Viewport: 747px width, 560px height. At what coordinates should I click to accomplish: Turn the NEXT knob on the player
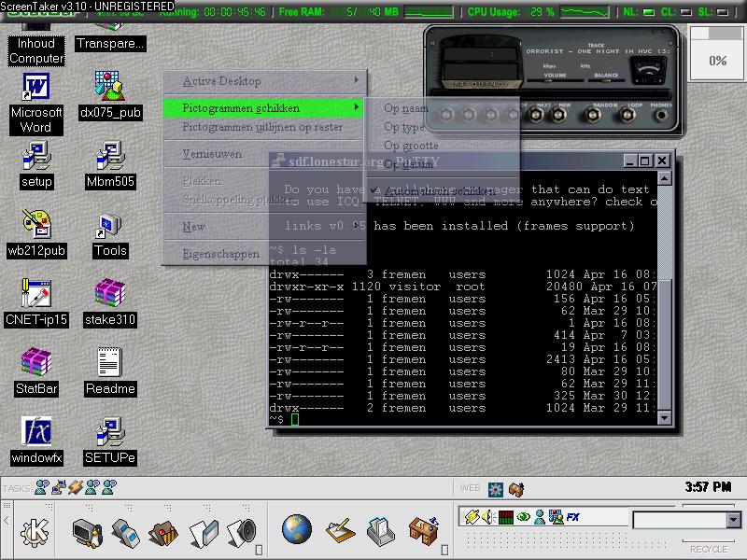[535, 115]
